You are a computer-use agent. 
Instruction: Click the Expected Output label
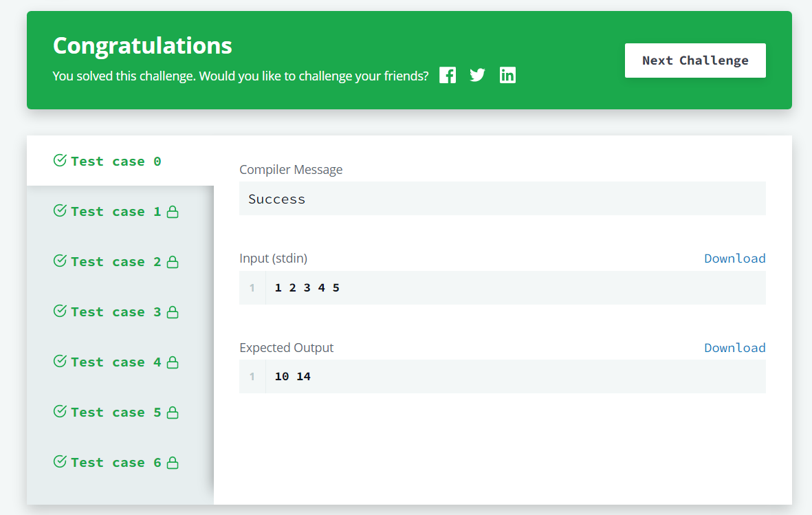(287, 348)
